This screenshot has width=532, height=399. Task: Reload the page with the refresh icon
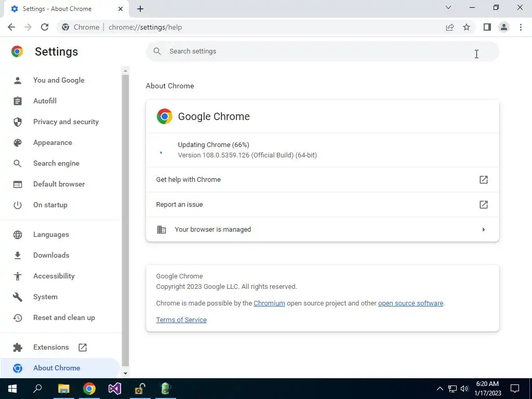45,27
